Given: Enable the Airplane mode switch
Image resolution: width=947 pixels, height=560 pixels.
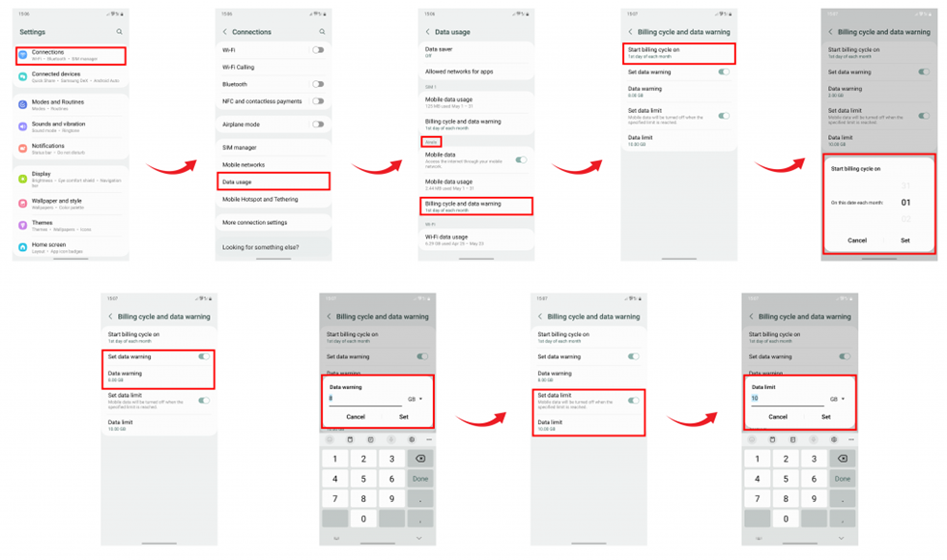Looking at the screenshot, I should point(318,125).
